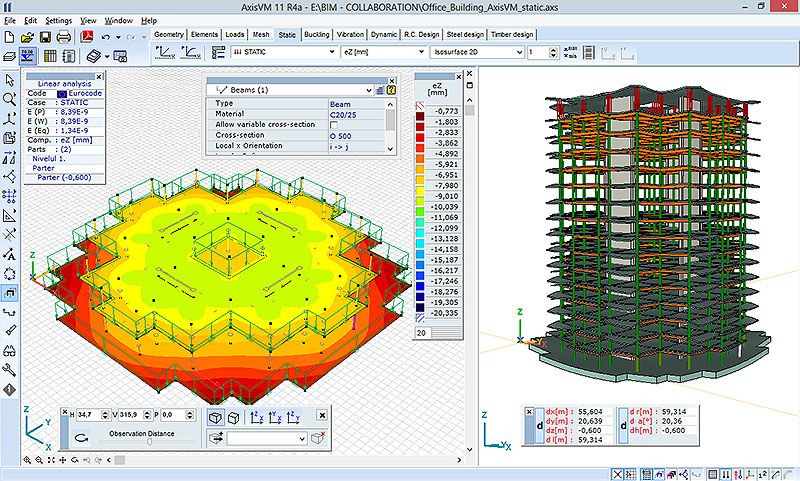Image resolution: width=800 pixels, height=481 pixels.
Task: Click the rotate view icon
Action: pos(81,438)
